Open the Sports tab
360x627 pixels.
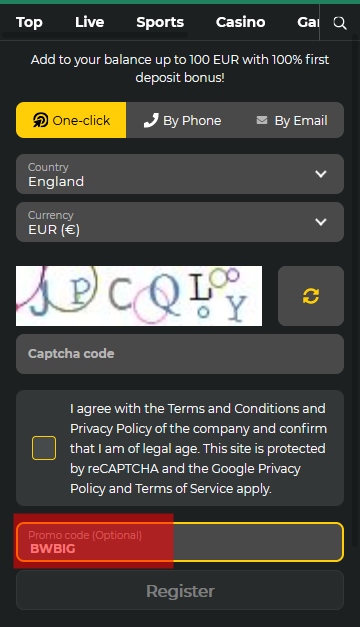(x=160, y=22)
